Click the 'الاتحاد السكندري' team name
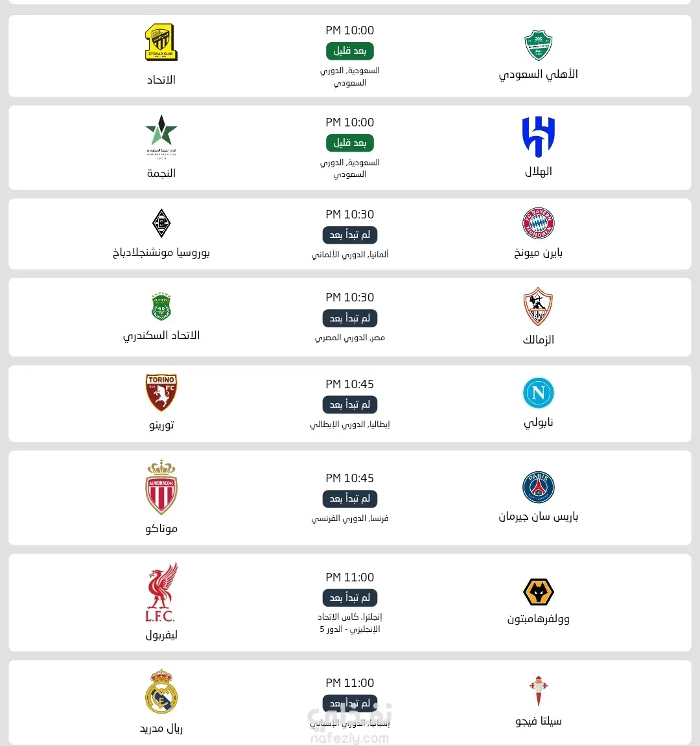 (161, 335)
